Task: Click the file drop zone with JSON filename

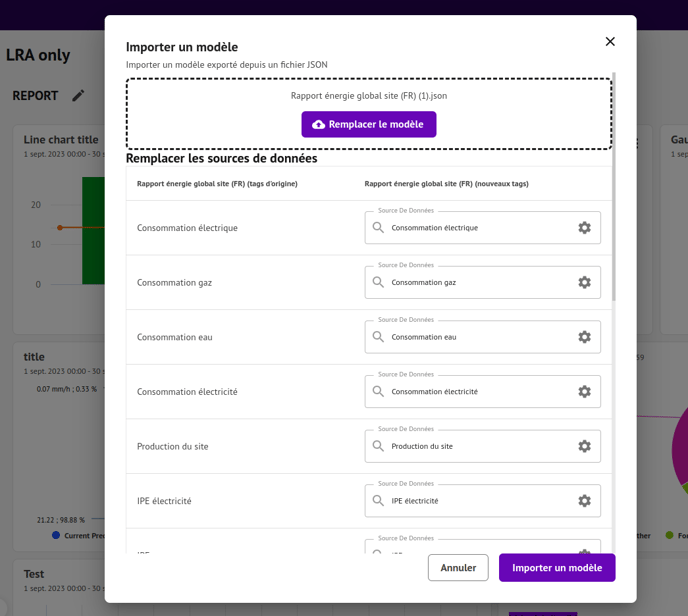Action: click(x=368, y=96)
